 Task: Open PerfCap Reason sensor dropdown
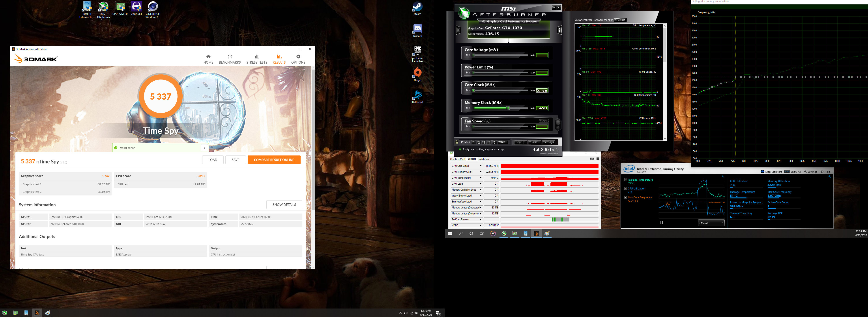coord(481,220)
